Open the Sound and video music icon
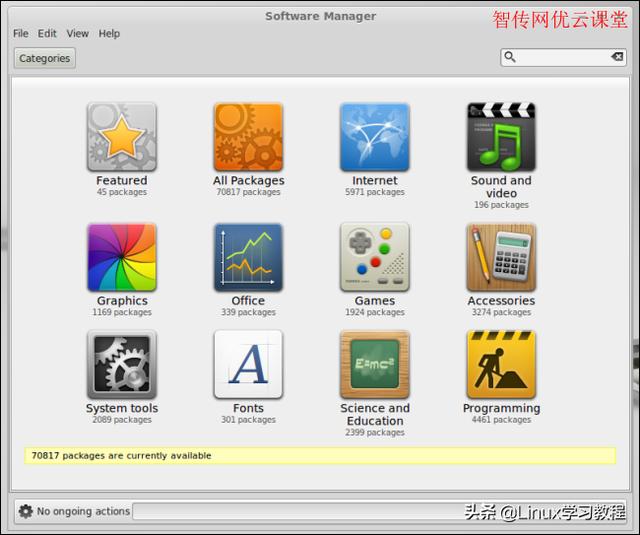 pos(501,137)
